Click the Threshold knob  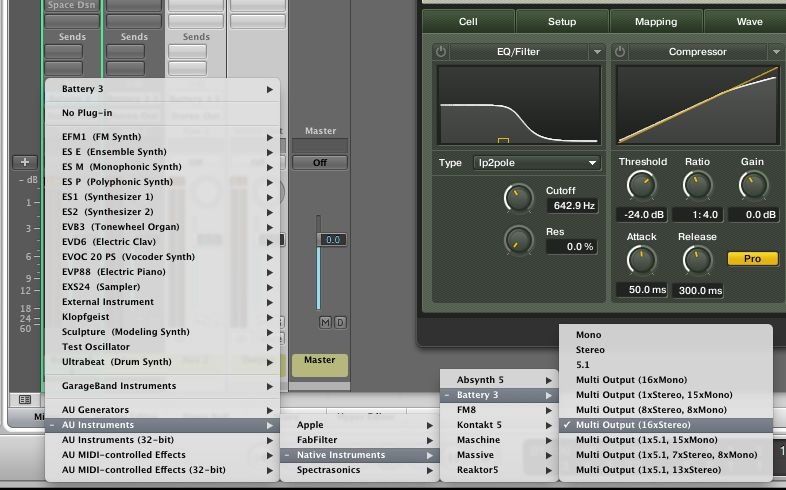pos(641,185)
